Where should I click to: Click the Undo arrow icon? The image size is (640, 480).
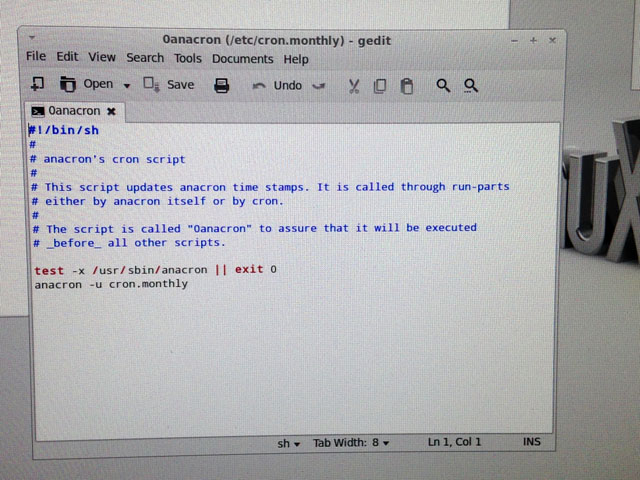click(x=259, y=86)
